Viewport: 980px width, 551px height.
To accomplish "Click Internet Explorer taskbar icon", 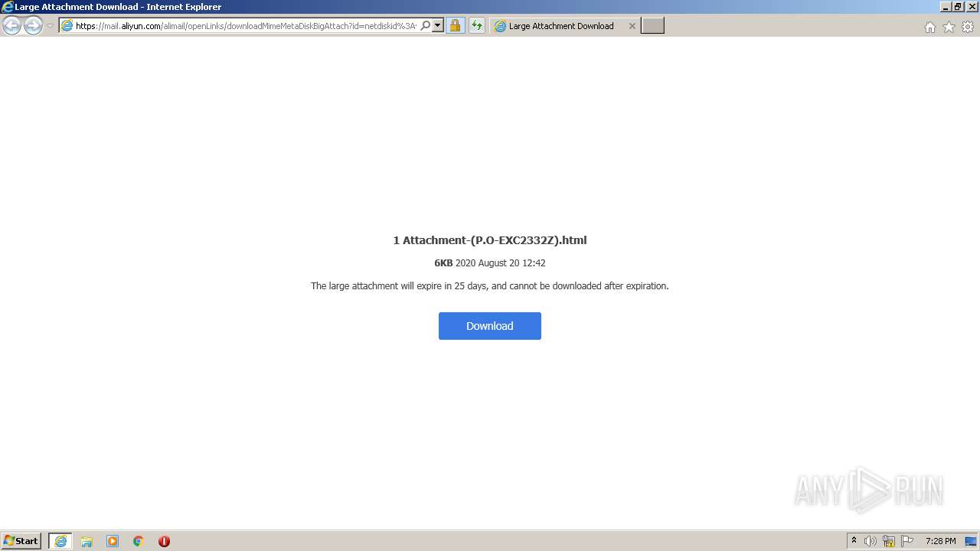I will [60, 541].
